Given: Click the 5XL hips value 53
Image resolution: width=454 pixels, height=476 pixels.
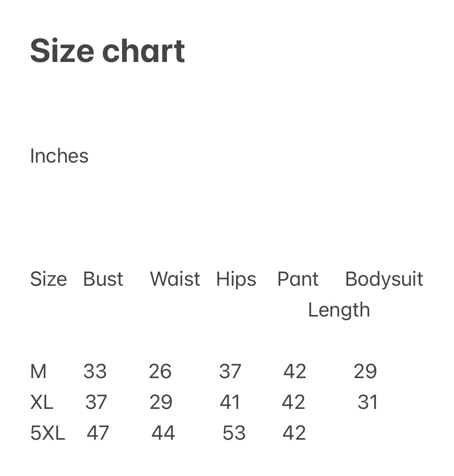Looking at the screenshot, I should [234, 433].
